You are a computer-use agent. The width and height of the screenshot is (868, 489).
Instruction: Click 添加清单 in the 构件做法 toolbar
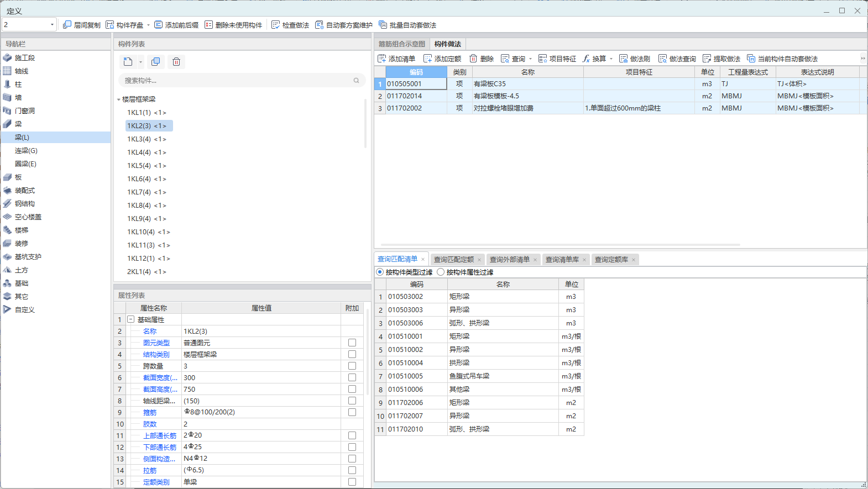396,59
